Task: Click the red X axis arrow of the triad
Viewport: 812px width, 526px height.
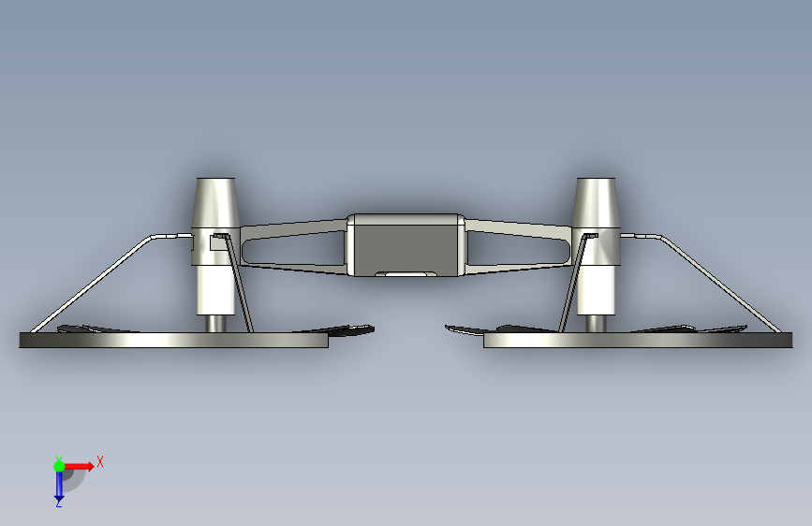Action: coord(79,466)
